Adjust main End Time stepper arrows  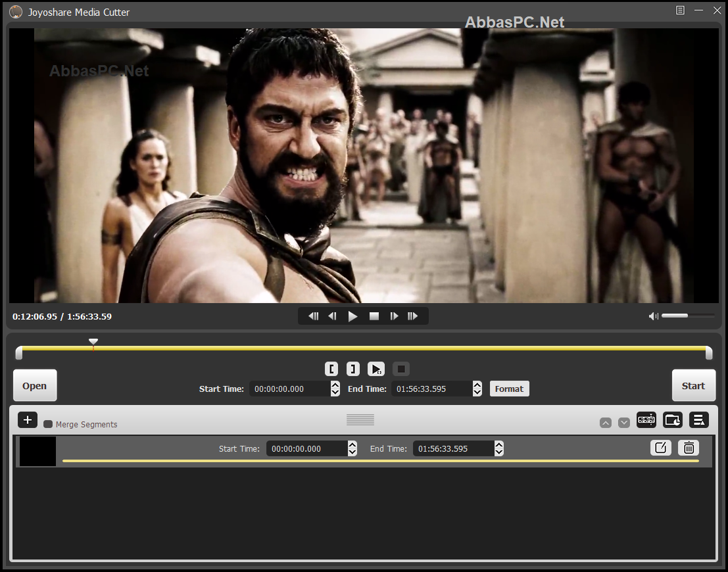click(x=477, y=389)
